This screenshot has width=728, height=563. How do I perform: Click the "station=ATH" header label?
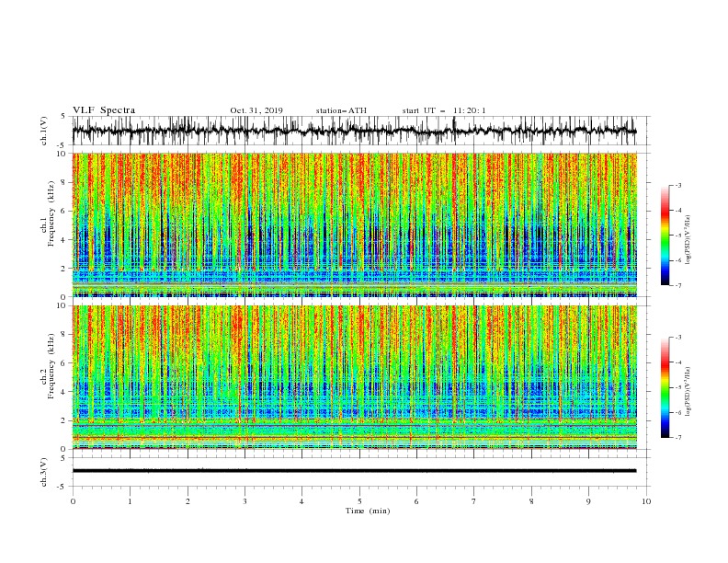(x=341, y=110)
